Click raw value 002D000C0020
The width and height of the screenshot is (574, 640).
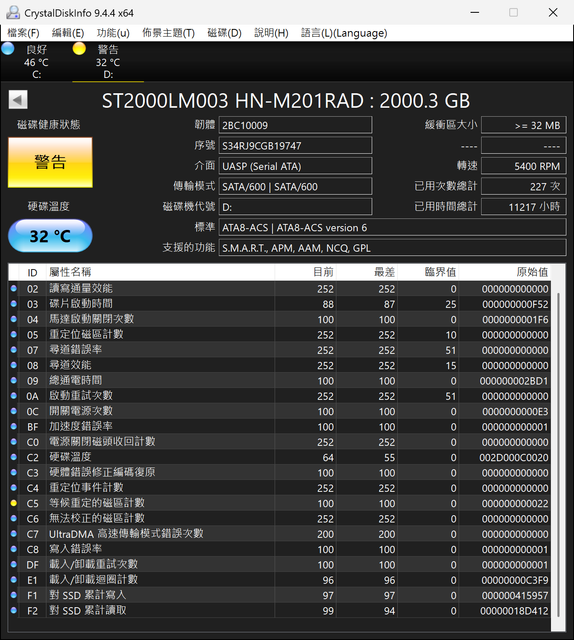[514, 458]
